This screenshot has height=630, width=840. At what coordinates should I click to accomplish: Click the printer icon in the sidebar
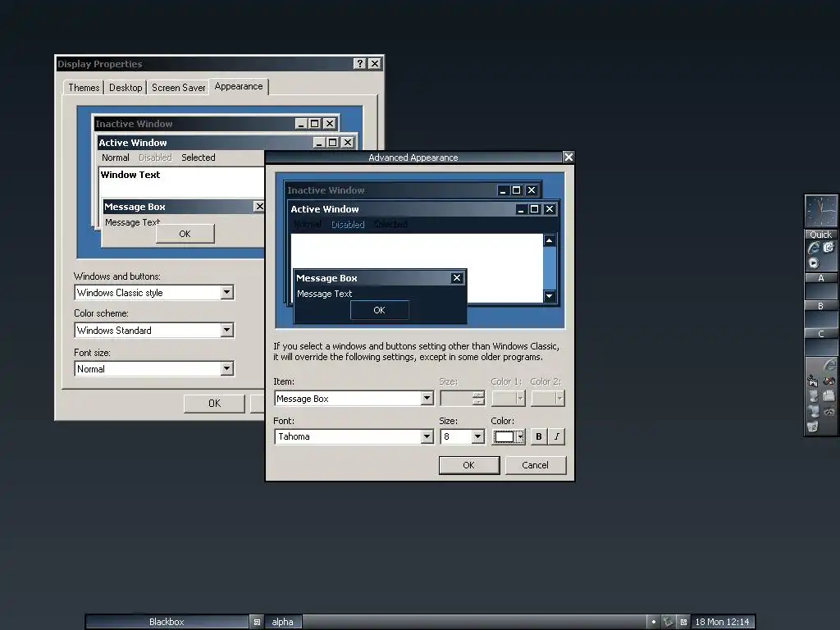829,396
